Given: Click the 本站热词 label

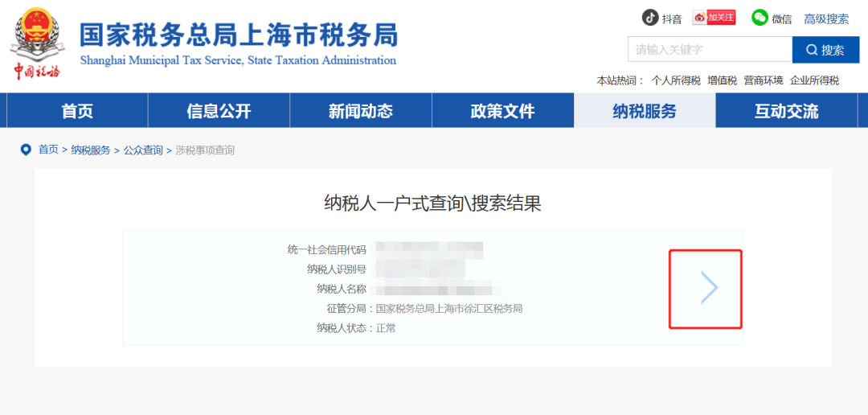Looking at the screenshot, I should [x=620, y=81].
